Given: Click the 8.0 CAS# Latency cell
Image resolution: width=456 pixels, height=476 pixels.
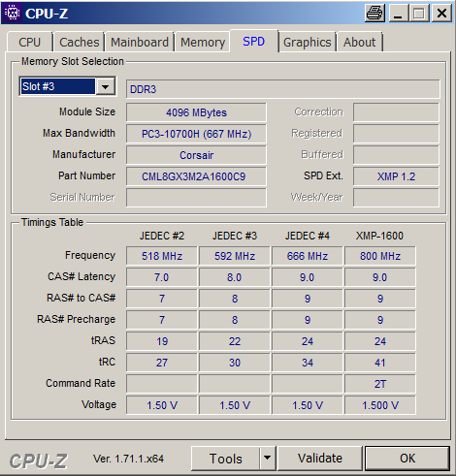Looking at the screenshot, I should [x=235, y=277].
